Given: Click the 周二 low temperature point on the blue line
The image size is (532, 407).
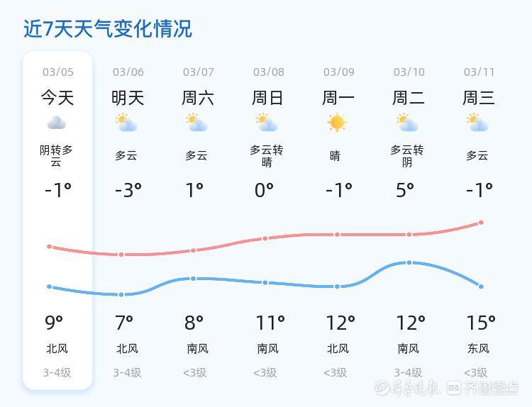Looking at the screenshot, I should tap(409, 262).
